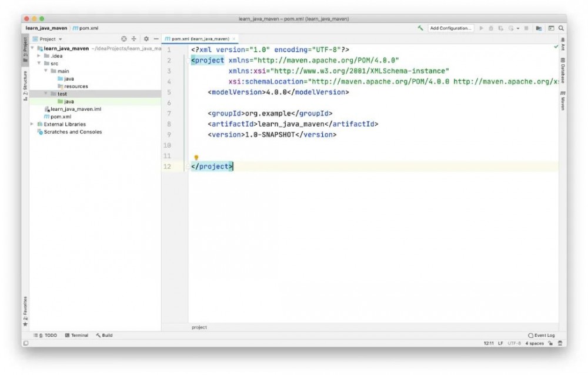Open the Event Log
Viewport: 588px width, 375px height.
(x=542, y=336)
